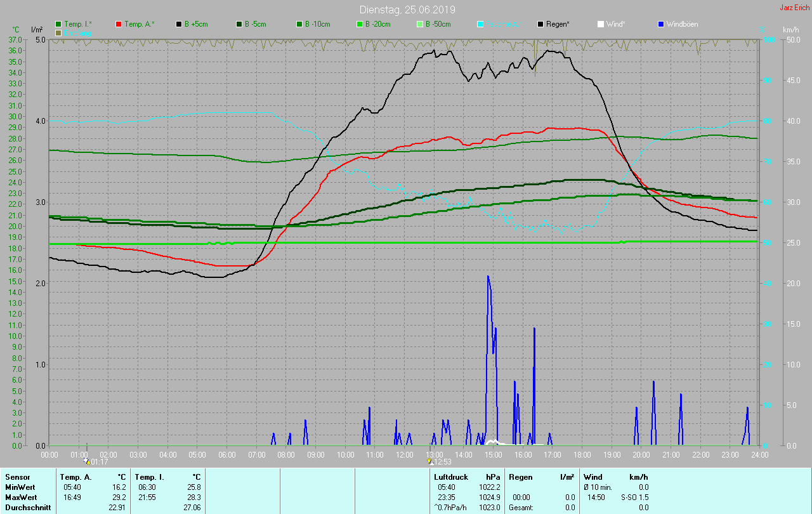Screen dimensions: 812x514
Task: Click the 12:53 marker on time axis
Action: click(x=439, y=462)
